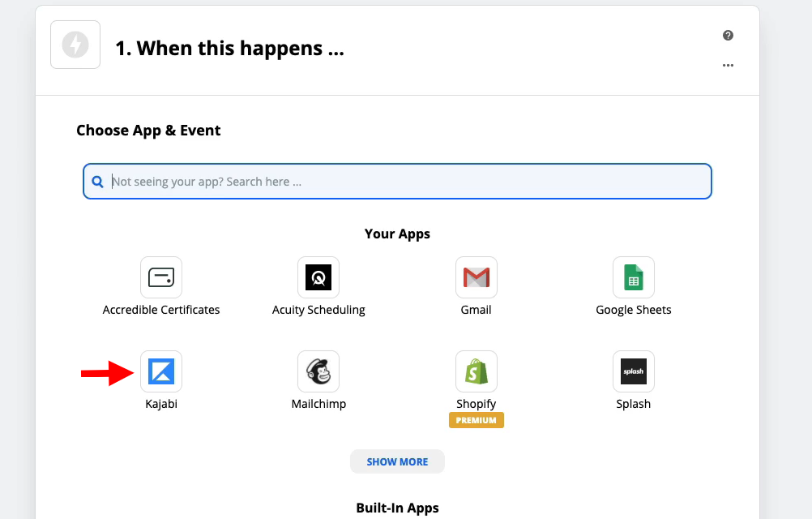Select the Kajabi app icon
The height and width of the screenshot is (519, 812).
coord(161,371)
